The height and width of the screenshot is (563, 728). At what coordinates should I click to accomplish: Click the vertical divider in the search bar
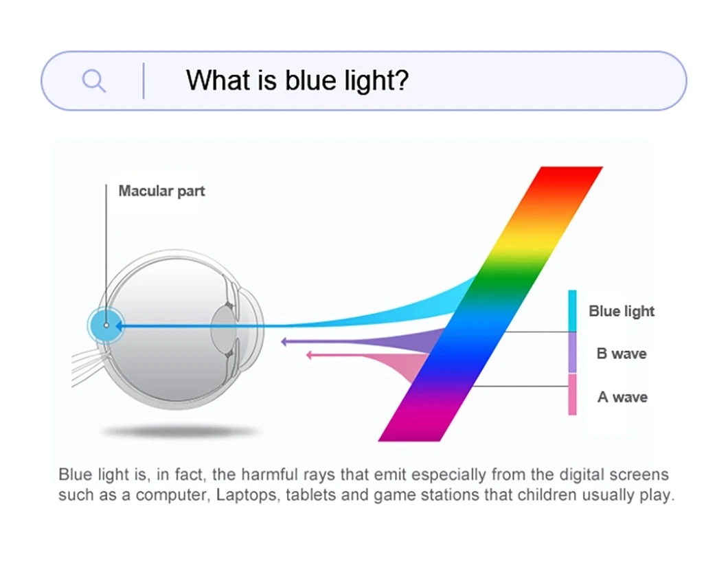(144, 81)
